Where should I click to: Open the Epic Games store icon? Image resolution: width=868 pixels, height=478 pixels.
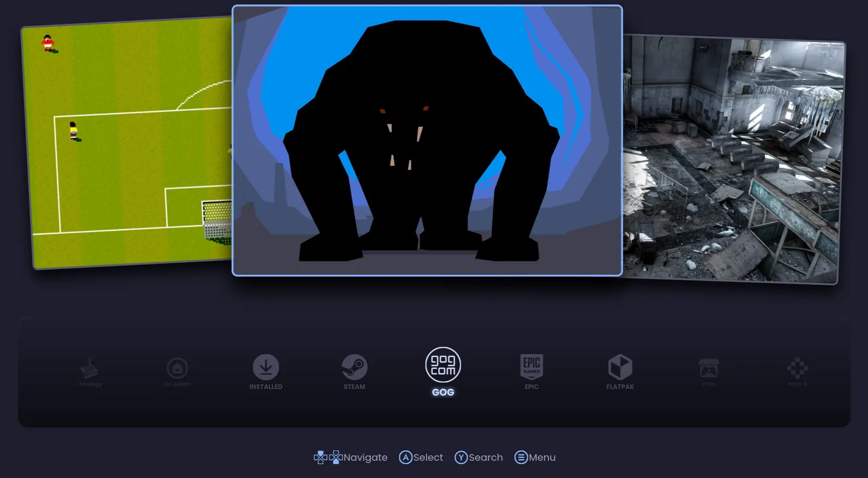(532, 367)
